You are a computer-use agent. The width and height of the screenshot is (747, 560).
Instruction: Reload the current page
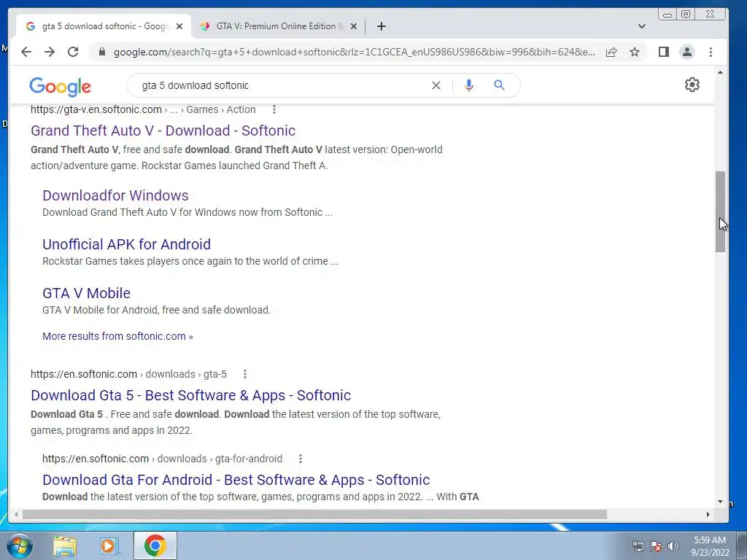coord(73,52)
